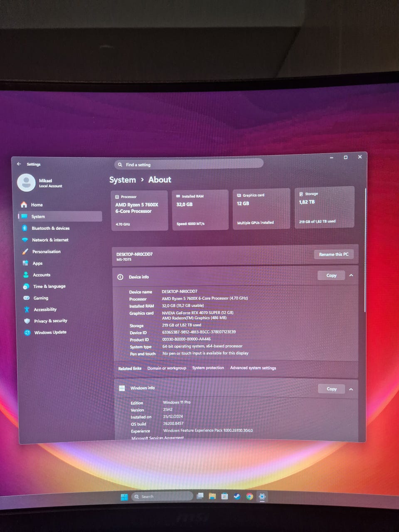
Task: Click the Device name value DESKTOP-NR0CDD7
Action: [180, 291]
